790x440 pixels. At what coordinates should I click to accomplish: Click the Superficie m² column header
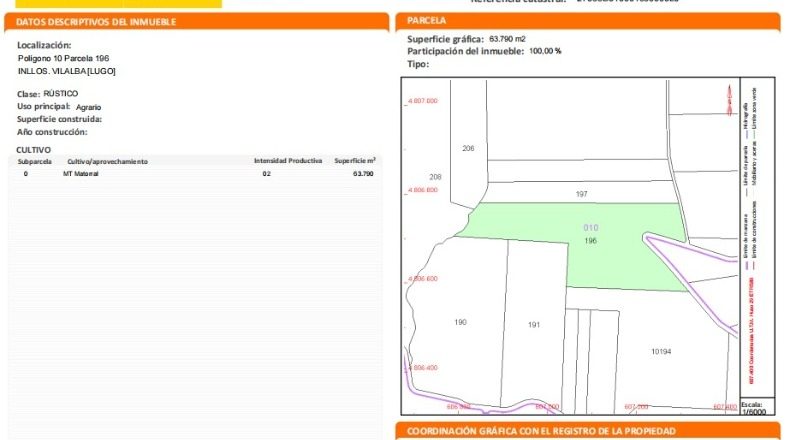tap(355, 161)
